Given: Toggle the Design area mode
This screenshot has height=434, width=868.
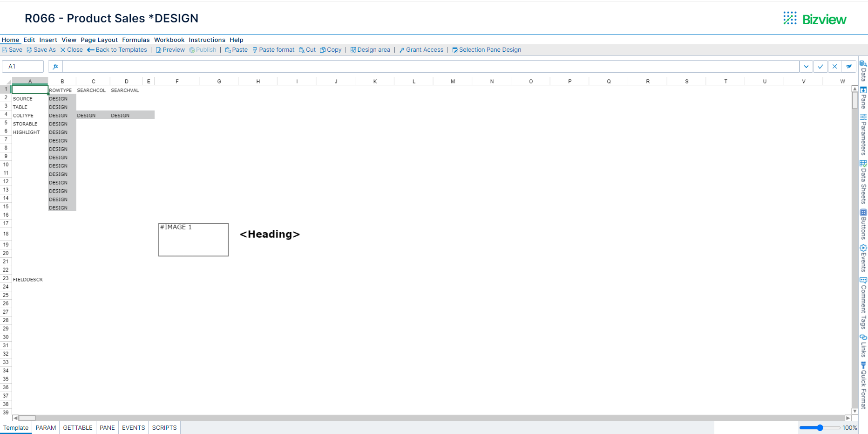Looking at the screenshot, I should click(x=370, y=49).
